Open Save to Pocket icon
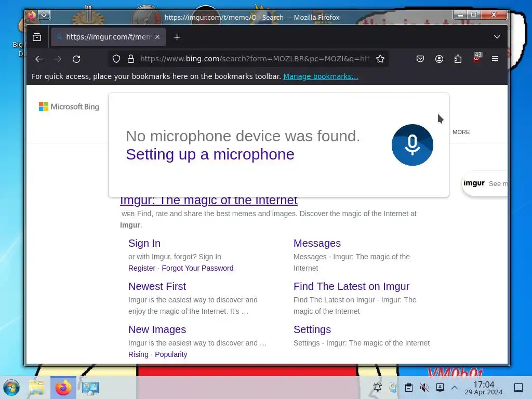Image resolution: width=532 pixels, height=399 pixels. 420,59
